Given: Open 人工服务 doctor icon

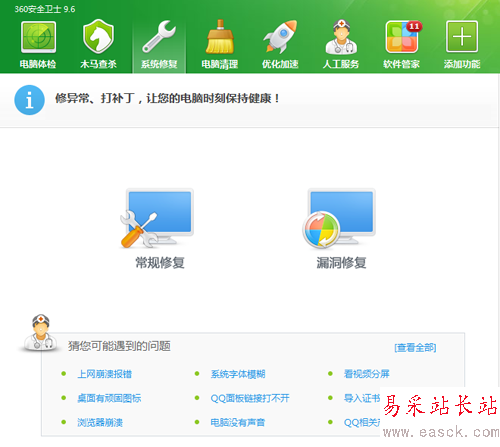Looking at the screenshot, I should pos(341,37).
